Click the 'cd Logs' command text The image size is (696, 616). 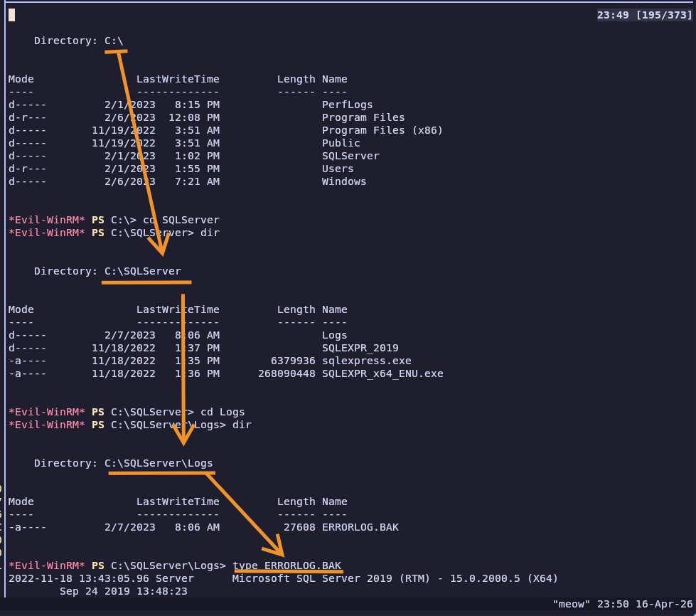point(223,412)
